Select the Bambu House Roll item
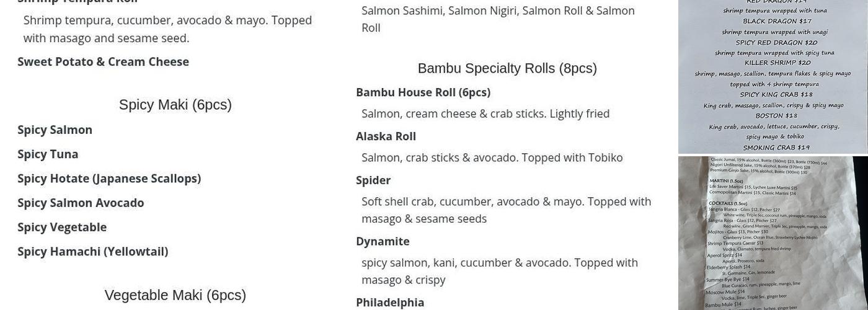Viewport: 868px width, 310px height. coord(423,92)
